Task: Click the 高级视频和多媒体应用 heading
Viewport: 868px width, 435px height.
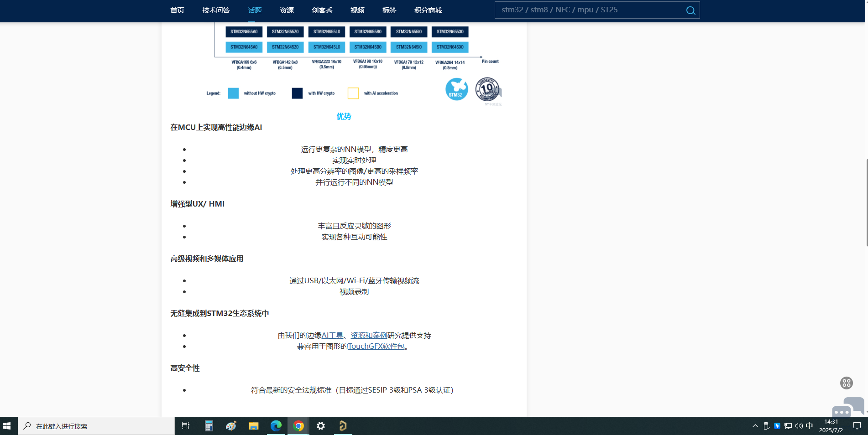Action: [x=207, y=259]
